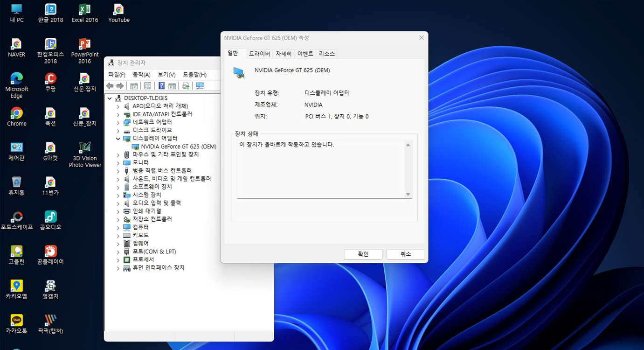644x350 pixels.
Task: Click the 취소 button
Action: [x=405, y=254]
